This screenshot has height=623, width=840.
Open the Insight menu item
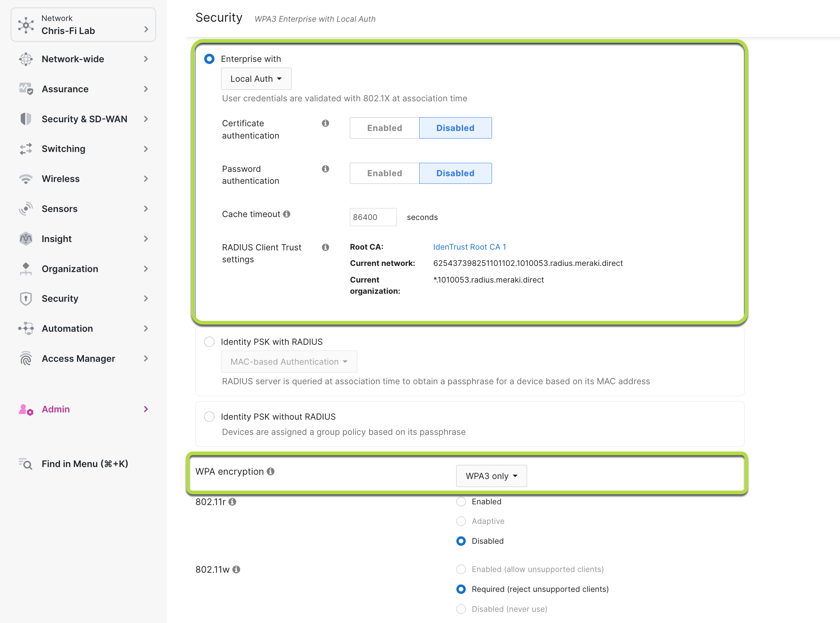click(x=56, y=239)
